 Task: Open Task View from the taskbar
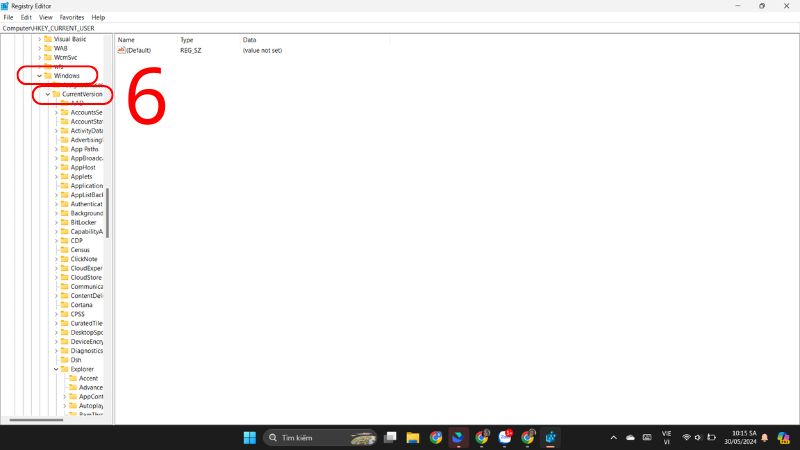click(390, 438)
